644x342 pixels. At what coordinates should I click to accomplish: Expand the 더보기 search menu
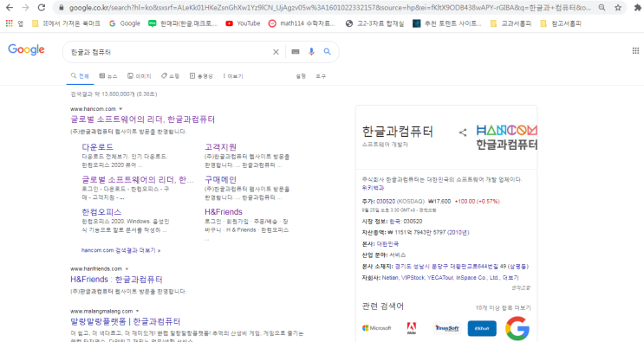tap(233, 76)
